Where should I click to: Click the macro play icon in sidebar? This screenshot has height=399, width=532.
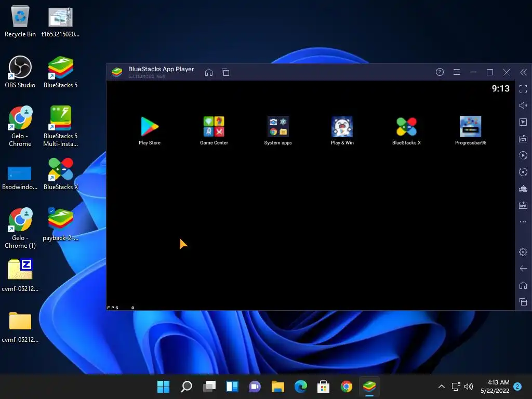(x=523, y=155)
